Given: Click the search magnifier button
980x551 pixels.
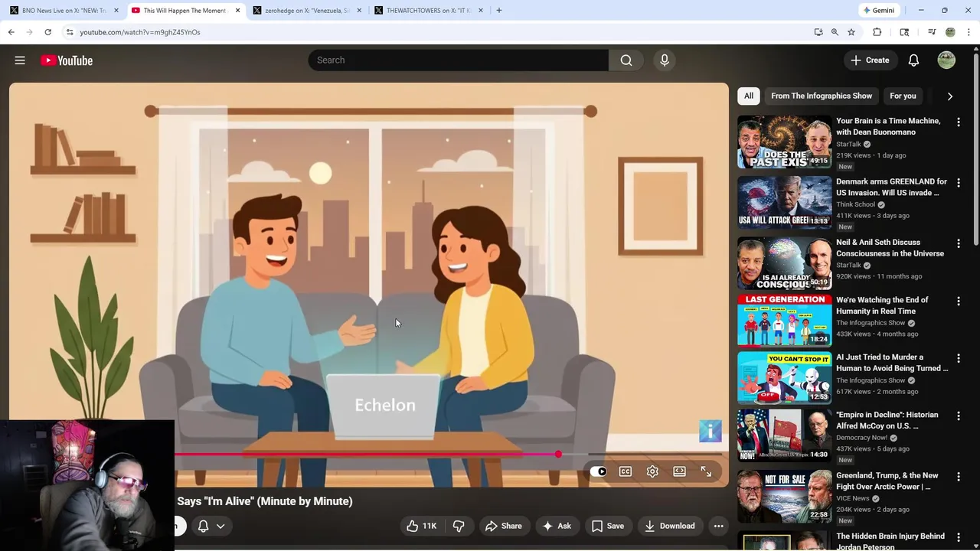Looking at the screenshot, I should tap(626, 60).
